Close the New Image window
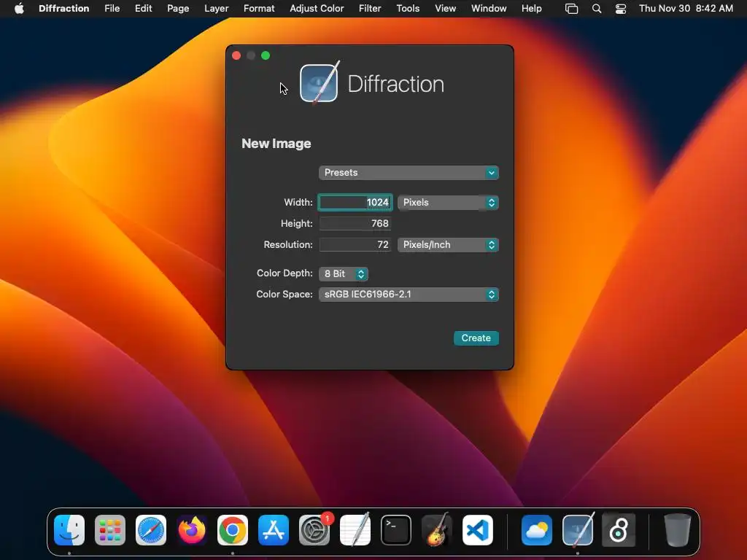The height and width of the screenshot is (560, 747). (x=236, y=55)
